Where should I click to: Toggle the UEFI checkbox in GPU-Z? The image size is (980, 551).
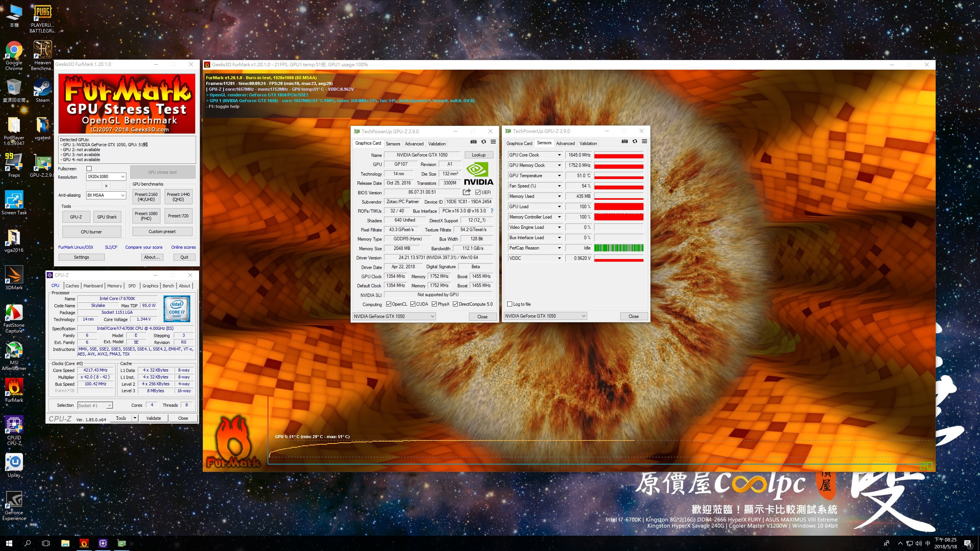click(478, 192)
